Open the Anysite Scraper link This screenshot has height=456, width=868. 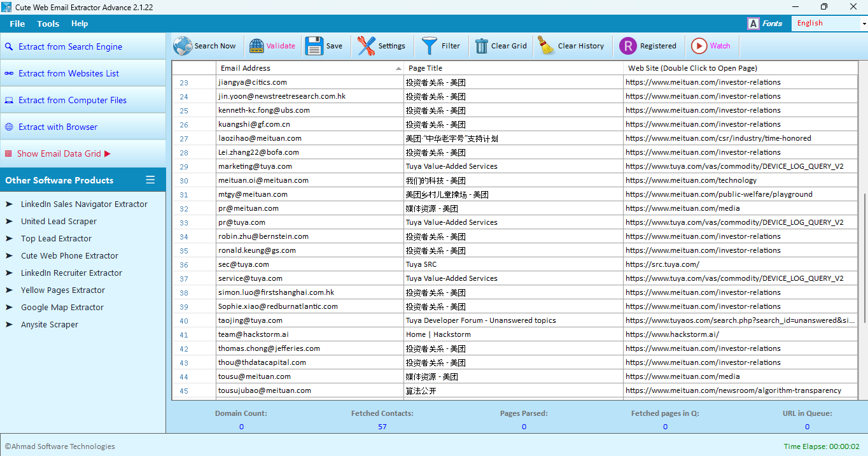(x=50, y=325)
